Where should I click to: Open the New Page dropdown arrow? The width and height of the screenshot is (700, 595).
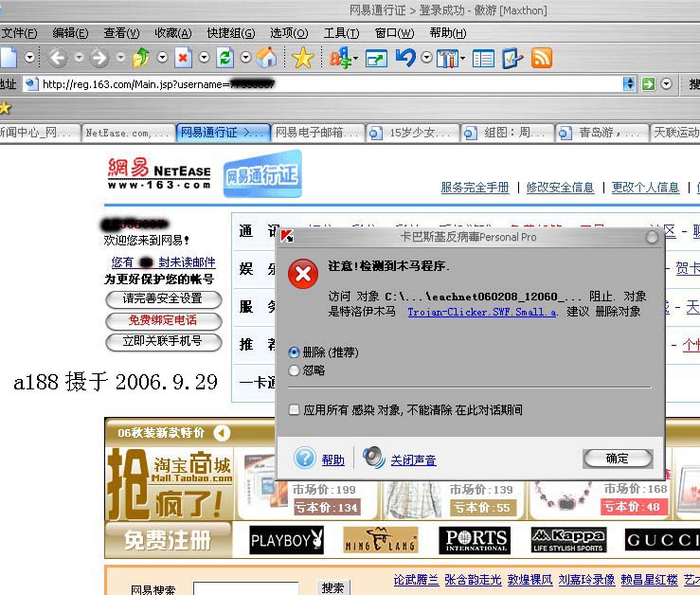(30, 57)
